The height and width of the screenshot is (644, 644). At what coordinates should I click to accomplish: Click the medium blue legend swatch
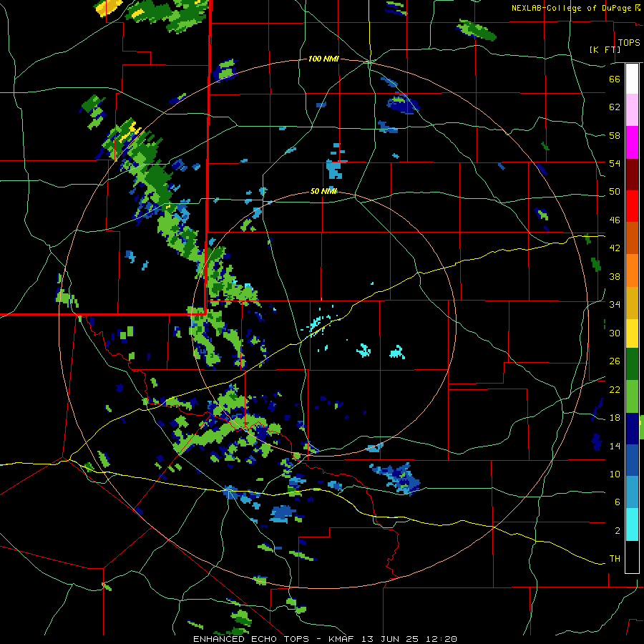[632, 460]
